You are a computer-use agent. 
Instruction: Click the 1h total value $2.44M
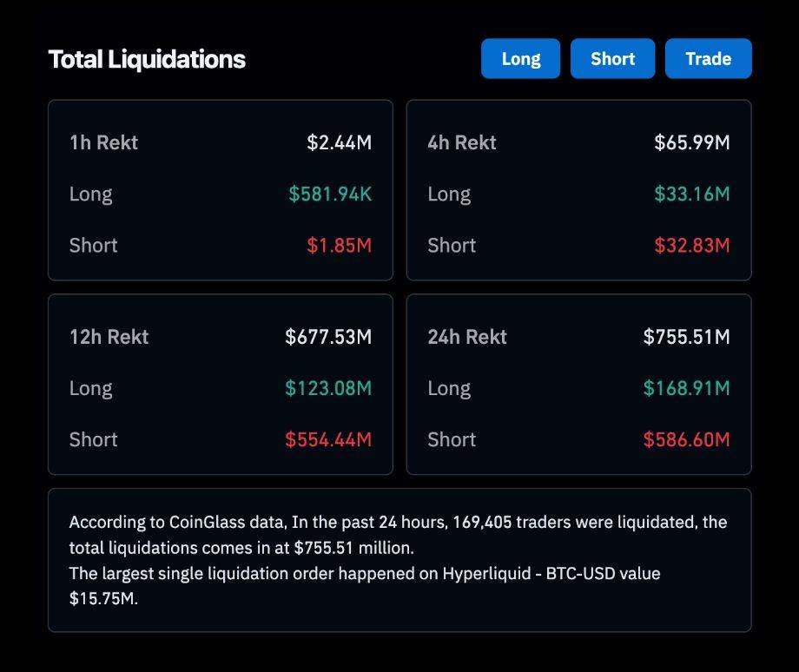pos(339,142)
